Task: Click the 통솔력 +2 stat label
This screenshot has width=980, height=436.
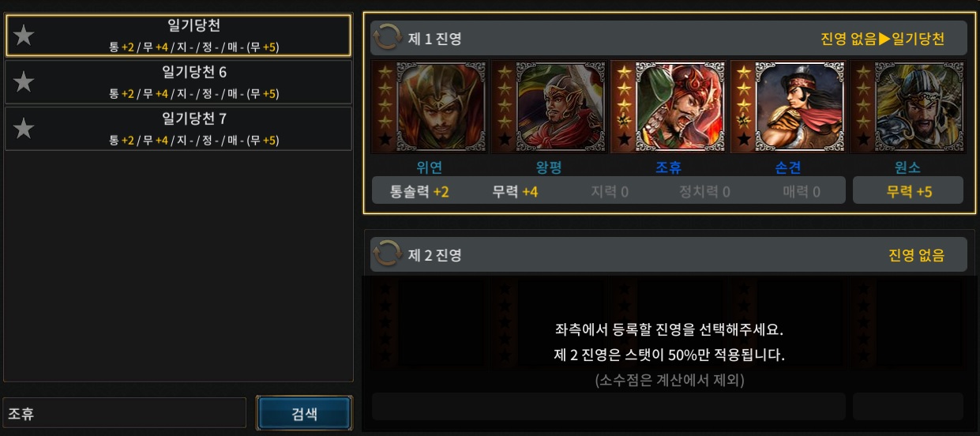Action: click(x=419, y=191)
